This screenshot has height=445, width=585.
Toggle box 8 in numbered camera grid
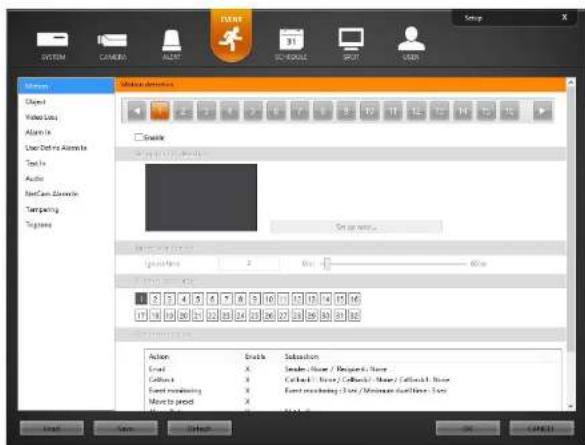tap(241, 299)
